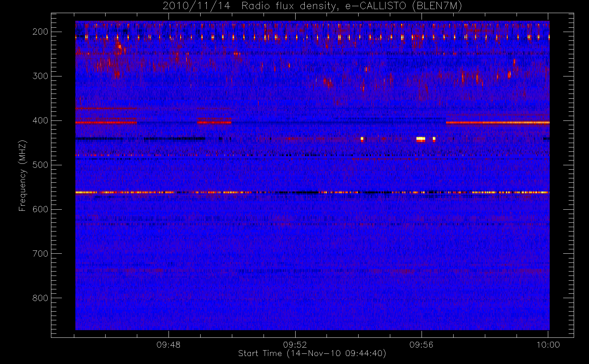Click the 400 frequency tick label
This screenshot has height=364, width=589.
40,120
